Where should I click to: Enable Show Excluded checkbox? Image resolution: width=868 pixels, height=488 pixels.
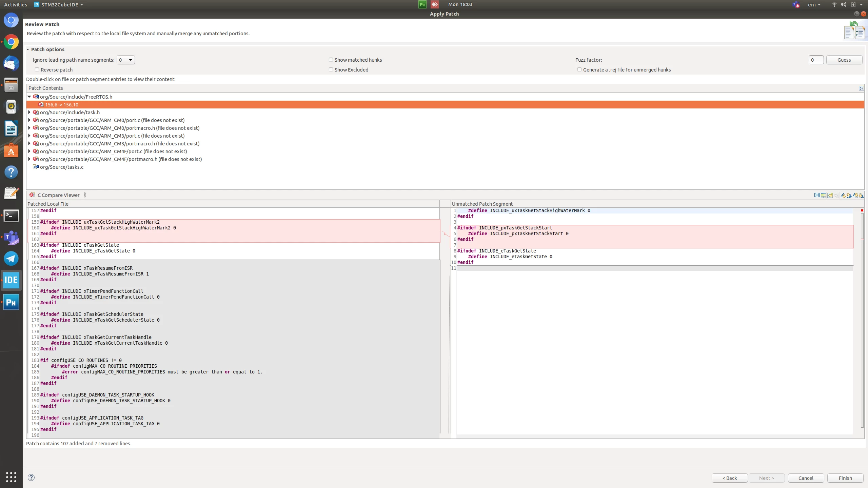(x=331, y=69)
